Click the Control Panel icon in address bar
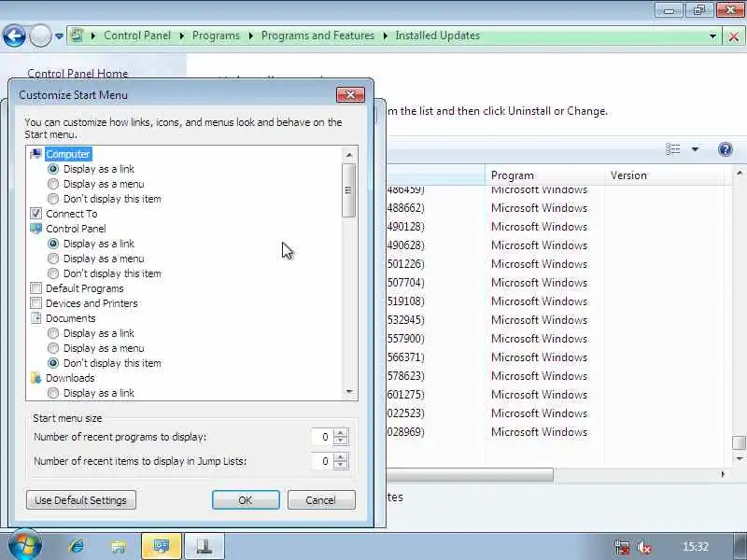The width and height of the screenshot is (747, 560). [77, 35]
